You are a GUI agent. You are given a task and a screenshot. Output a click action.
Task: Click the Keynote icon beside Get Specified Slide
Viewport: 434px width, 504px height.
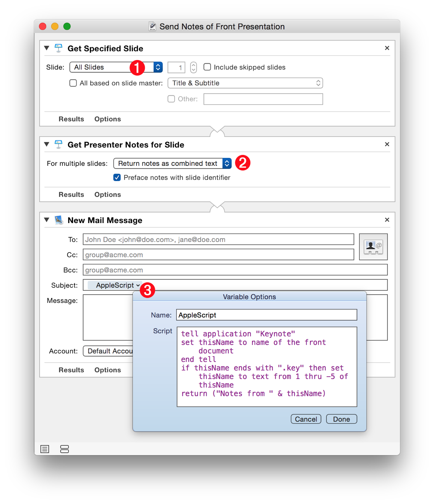point(59,48)
